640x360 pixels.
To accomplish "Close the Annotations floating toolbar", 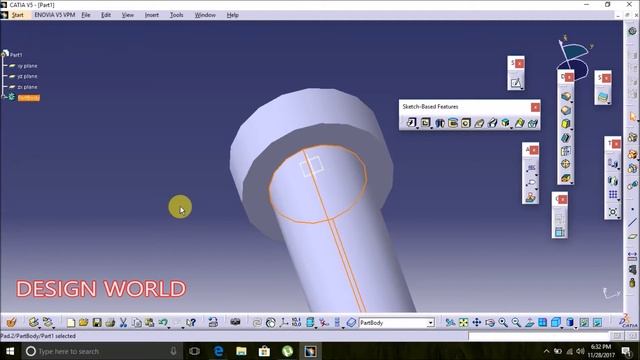I will coord(534,150).
